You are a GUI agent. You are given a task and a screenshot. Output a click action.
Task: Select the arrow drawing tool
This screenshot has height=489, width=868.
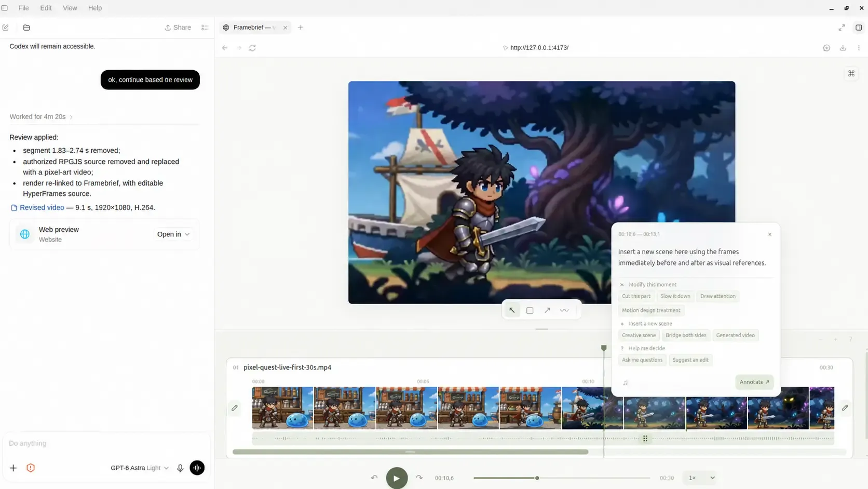(547, 310)
